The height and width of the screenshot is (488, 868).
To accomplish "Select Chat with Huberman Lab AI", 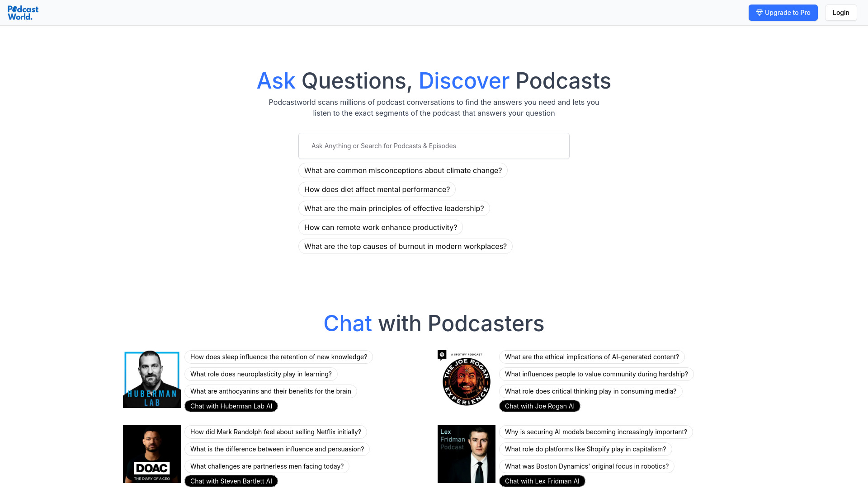I will (x=231, y=406).
